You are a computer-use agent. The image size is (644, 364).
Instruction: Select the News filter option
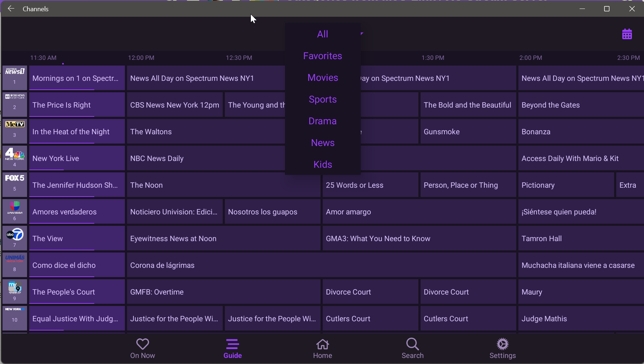[322, 142]
